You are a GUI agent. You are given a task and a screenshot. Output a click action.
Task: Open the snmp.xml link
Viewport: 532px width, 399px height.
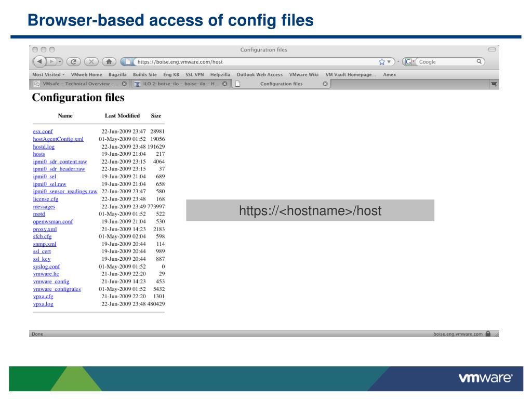click(45, 244)
